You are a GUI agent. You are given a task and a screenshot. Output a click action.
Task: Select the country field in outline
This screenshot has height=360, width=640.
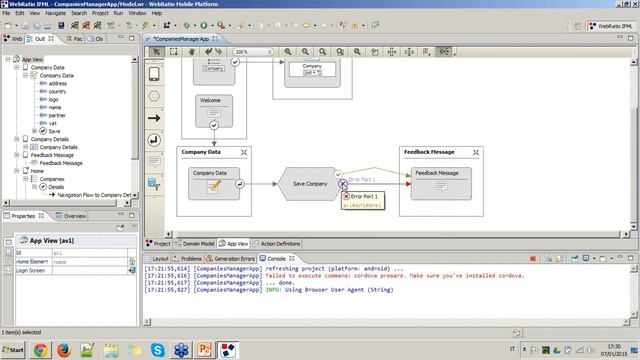(x=57, y=91)
